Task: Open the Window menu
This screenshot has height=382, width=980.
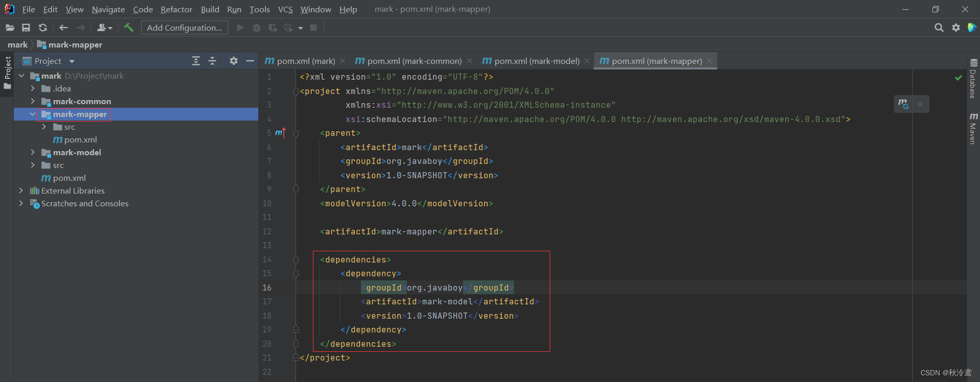Action: 315,9
